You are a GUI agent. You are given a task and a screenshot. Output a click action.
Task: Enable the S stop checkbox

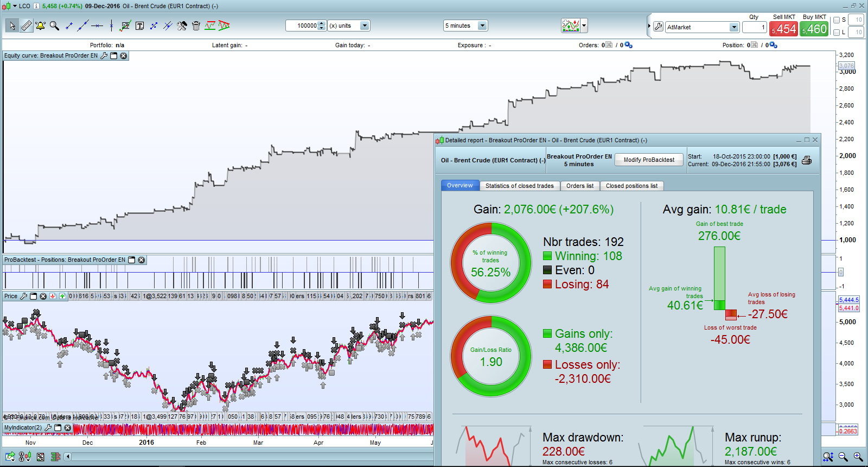point(837,20)
